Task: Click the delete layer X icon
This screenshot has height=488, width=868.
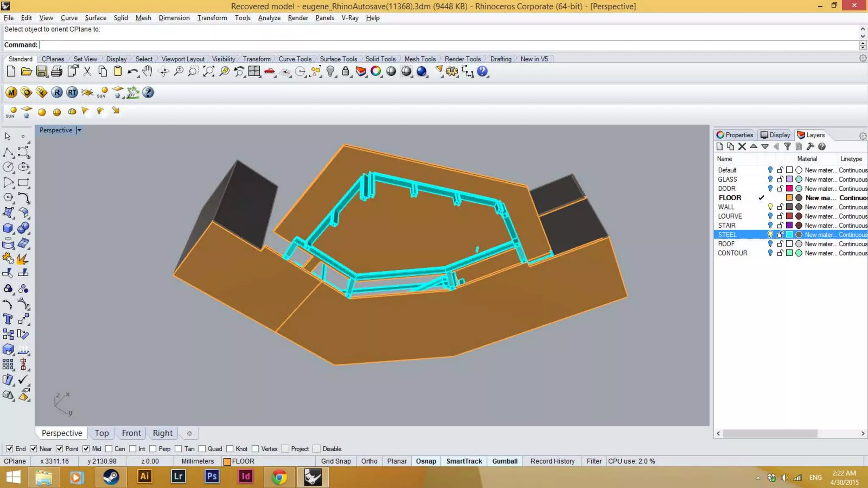Action: [742, 147]
